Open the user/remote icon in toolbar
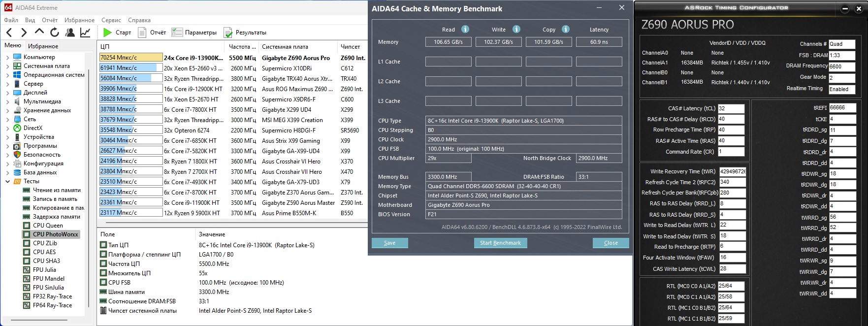868x326 pixels. (70, 33)
